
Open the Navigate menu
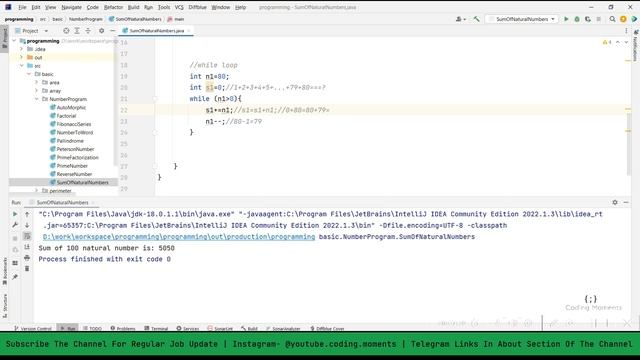click(71, 7)
